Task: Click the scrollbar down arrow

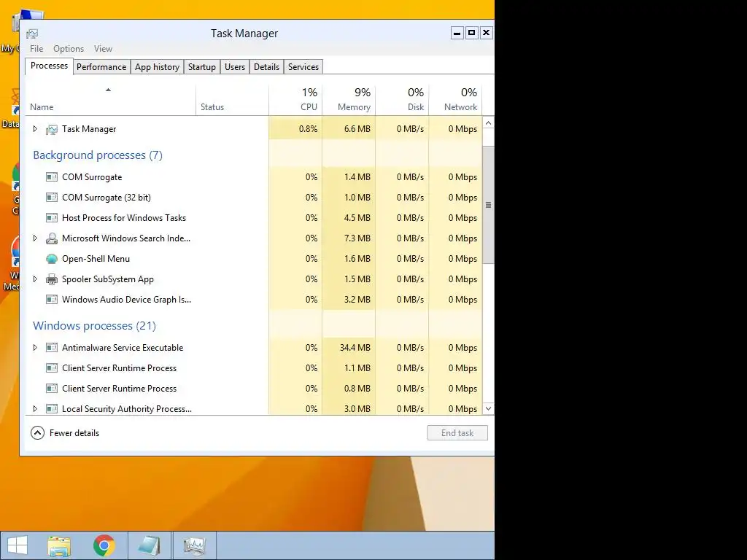Action: (x=488, y=408)
